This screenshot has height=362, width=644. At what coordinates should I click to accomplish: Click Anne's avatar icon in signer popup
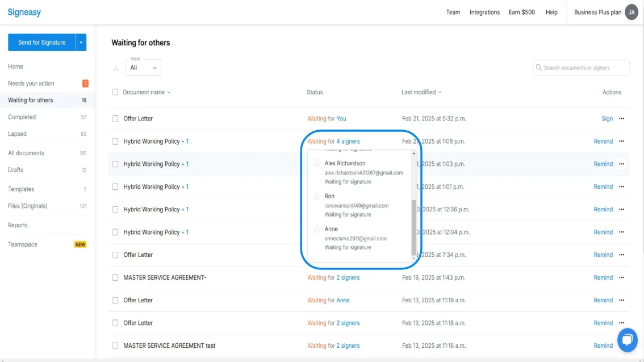(317, 229)
